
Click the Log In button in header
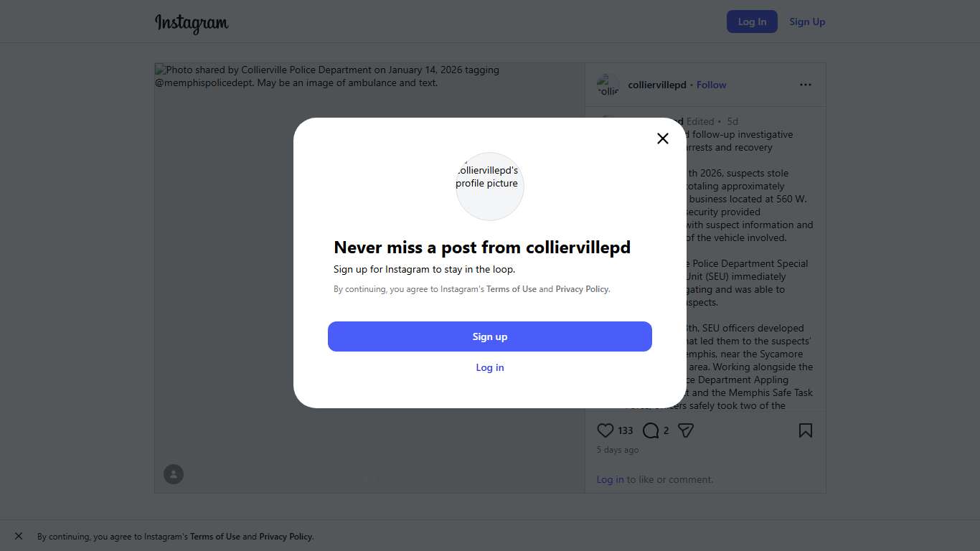pos(752,22)
